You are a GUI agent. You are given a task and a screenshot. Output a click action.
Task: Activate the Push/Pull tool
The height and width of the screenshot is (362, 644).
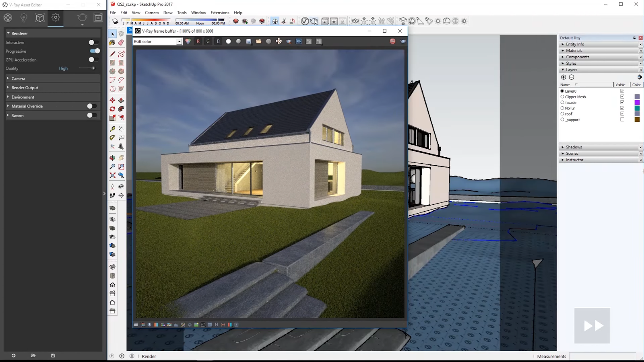click(121, 100)
